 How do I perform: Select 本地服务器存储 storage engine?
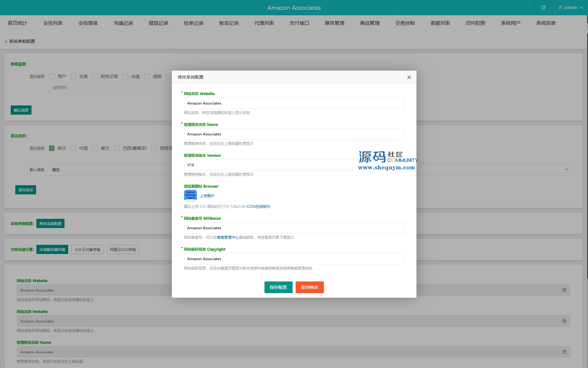pos(52,249)
